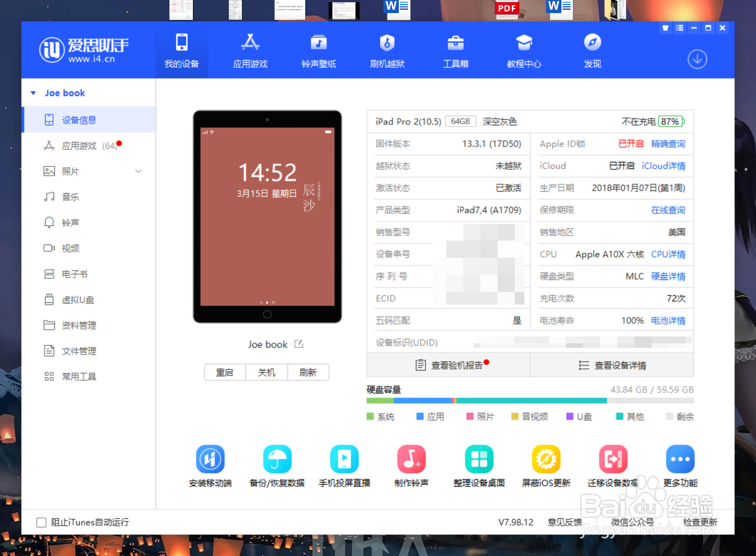Click the download arrow in top bar

(697, 59)
